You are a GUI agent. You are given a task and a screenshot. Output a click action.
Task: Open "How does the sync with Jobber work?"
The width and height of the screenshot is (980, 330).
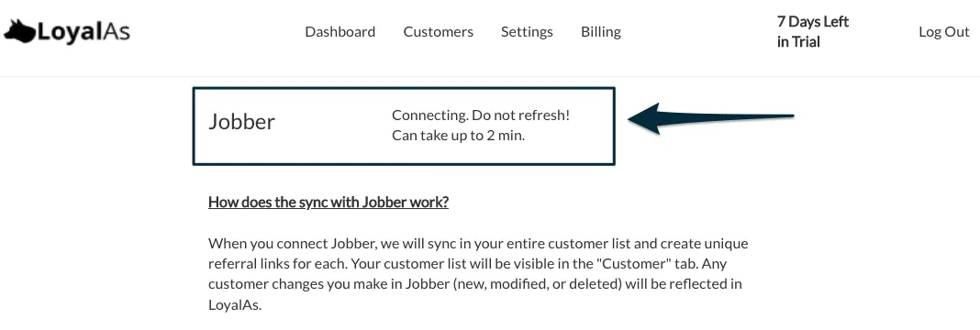click(329, 202)
